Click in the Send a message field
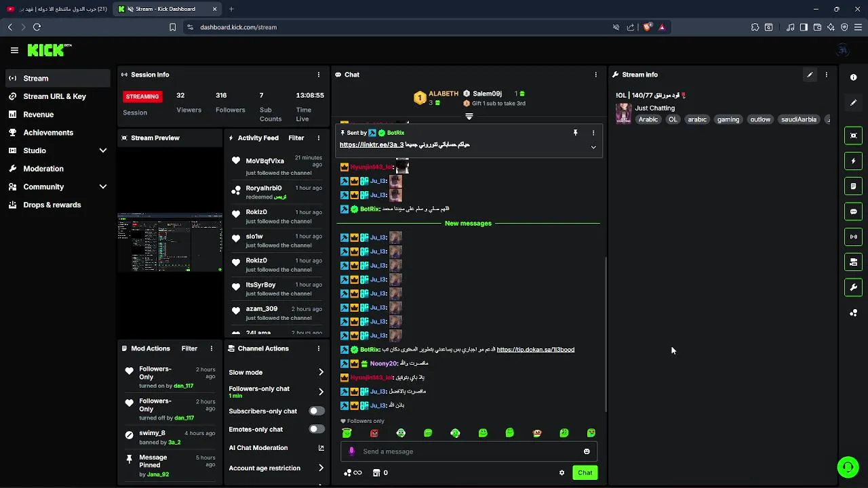This screenshot has height=488, width=868. (468, 451)
